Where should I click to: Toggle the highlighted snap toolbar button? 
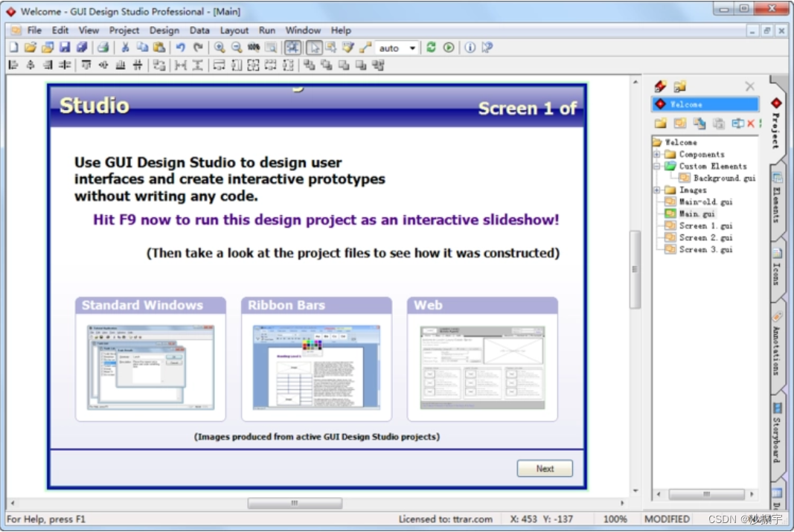coord(292,48)
